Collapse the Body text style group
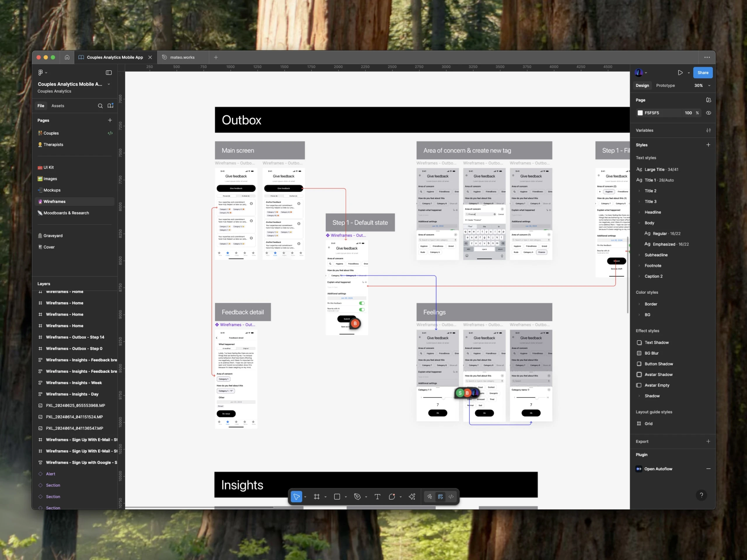The height and width of the screenshot is (560, 747). [x=639, y=223]
